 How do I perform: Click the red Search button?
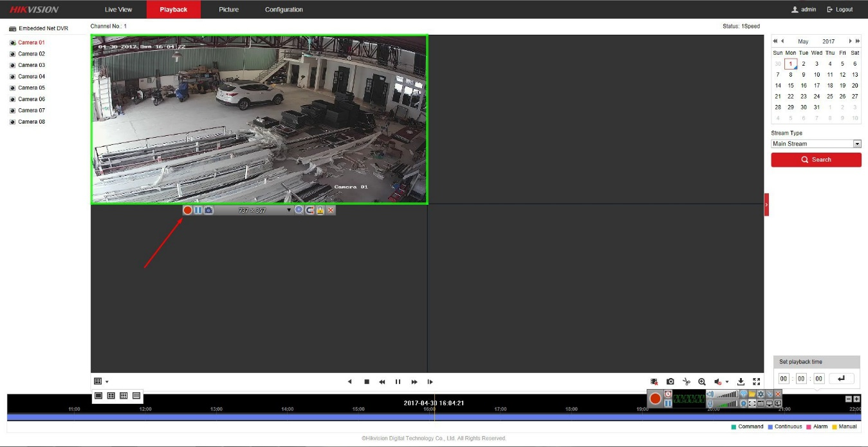(x=816, y=160)
